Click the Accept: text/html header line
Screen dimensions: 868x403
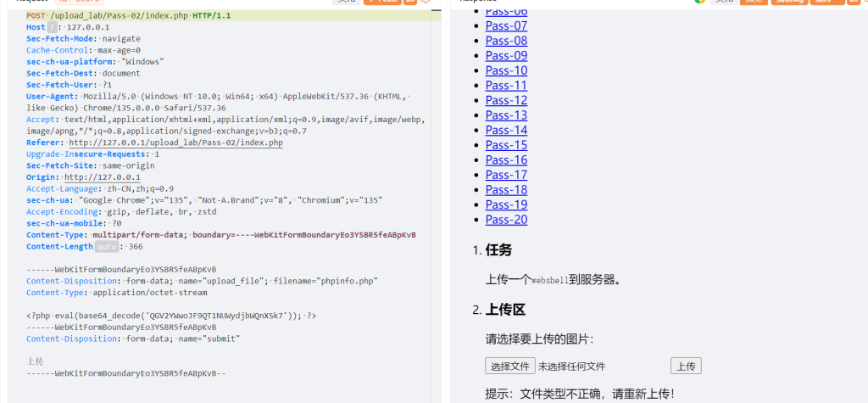(225, 126)
